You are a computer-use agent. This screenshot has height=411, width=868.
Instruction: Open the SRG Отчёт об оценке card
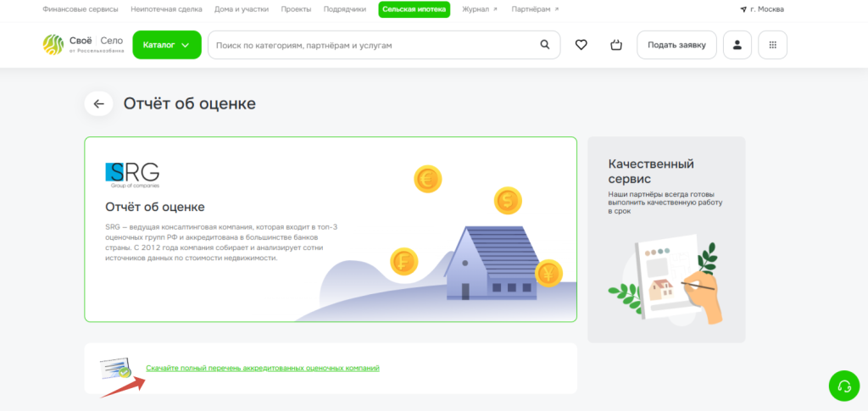(x=330, y=229)
